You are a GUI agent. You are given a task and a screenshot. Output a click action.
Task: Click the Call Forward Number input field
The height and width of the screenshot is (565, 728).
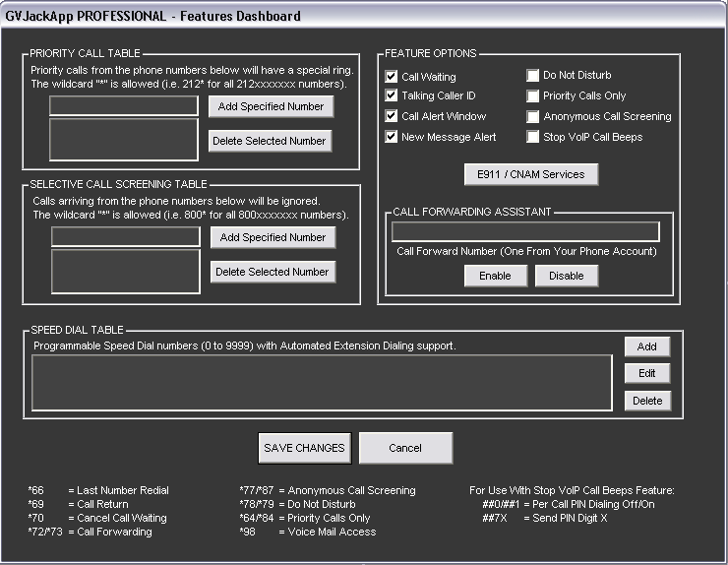(x=525, y=232)
